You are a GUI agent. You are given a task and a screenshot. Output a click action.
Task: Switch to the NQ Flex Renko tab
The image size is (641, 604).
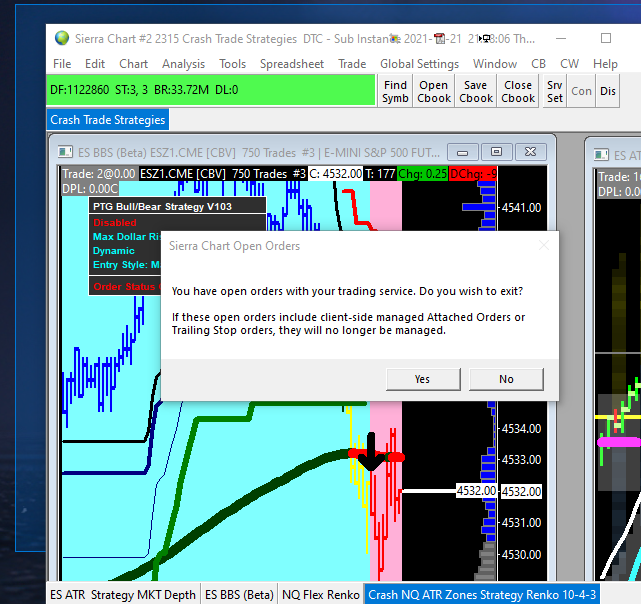(321, 594)
